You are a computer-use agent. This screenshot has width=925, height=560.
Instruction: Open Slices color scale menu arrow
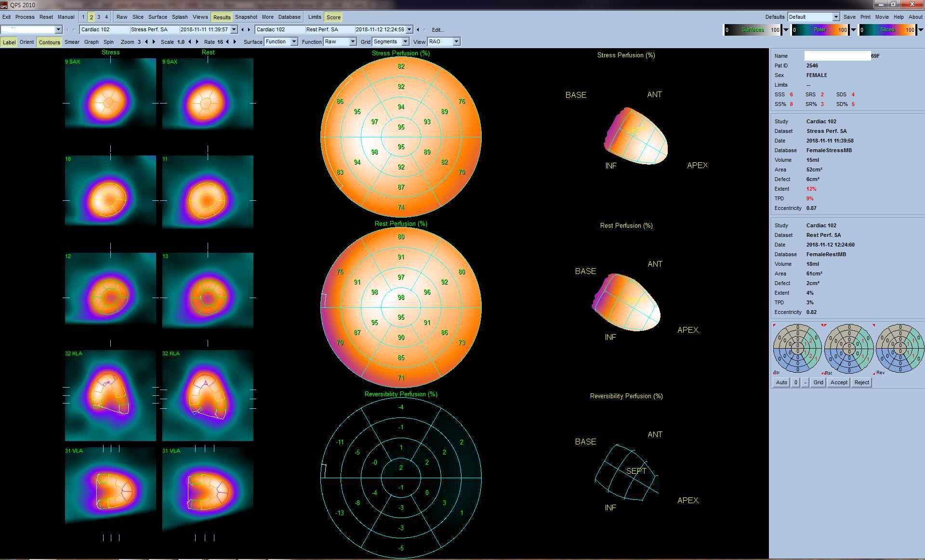tap(921, 30)
